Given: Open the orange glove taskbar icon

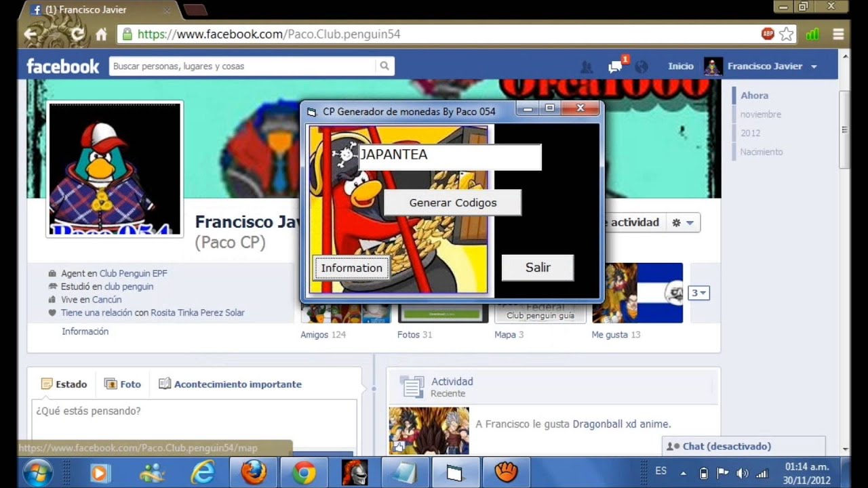Looking at the screenshot, I should coord(506,472).
